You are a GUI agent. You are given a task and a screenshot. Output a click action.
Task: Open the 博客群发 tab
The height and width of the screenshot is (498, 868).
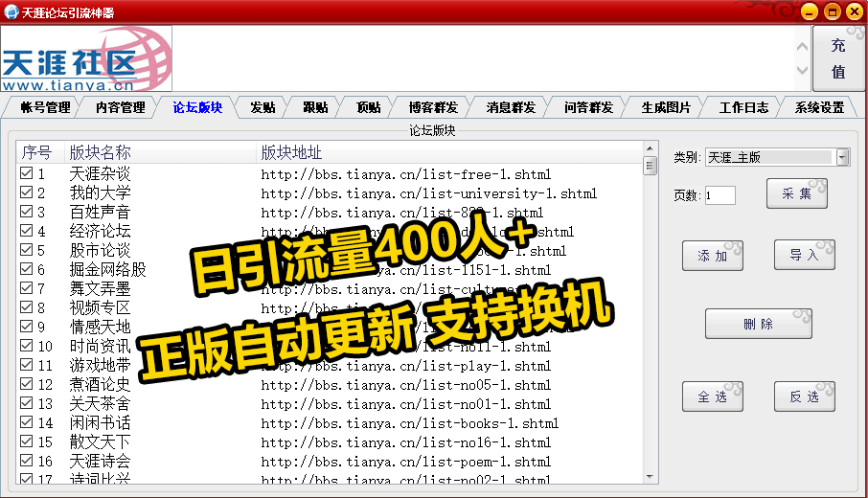tap(433, 107)
